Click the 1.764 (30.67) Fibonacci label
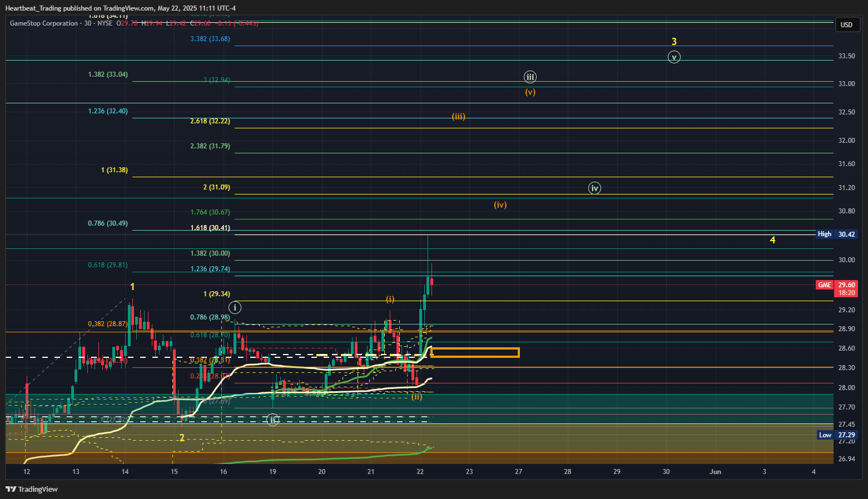This screenshot has height=499, width=868. pos(210,212)
